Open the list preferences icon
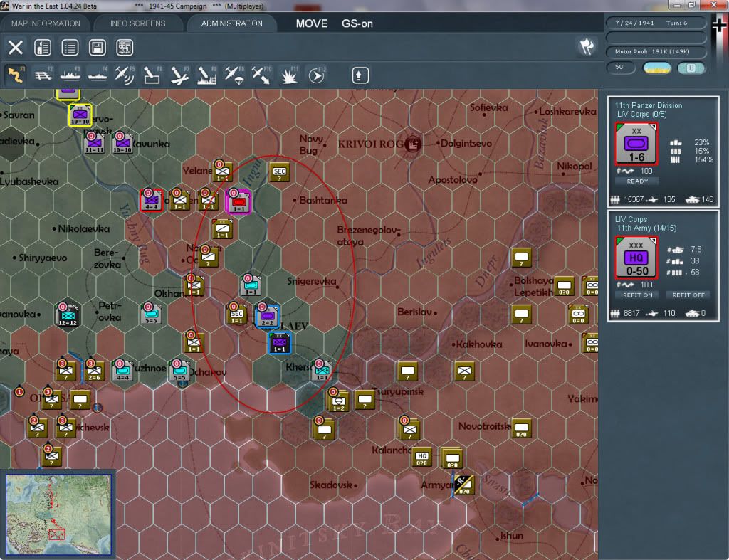 [x=70, y=48]
